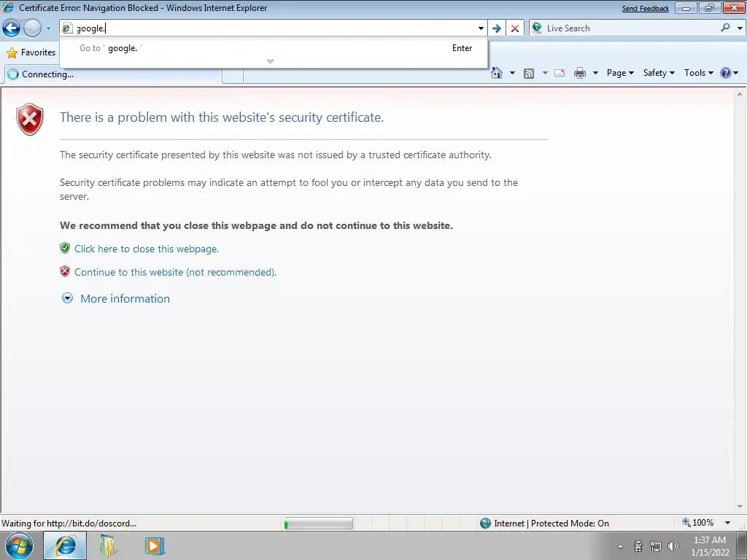Select the Connecting... tab
The image size is (747, 560).
click(113, 74)
